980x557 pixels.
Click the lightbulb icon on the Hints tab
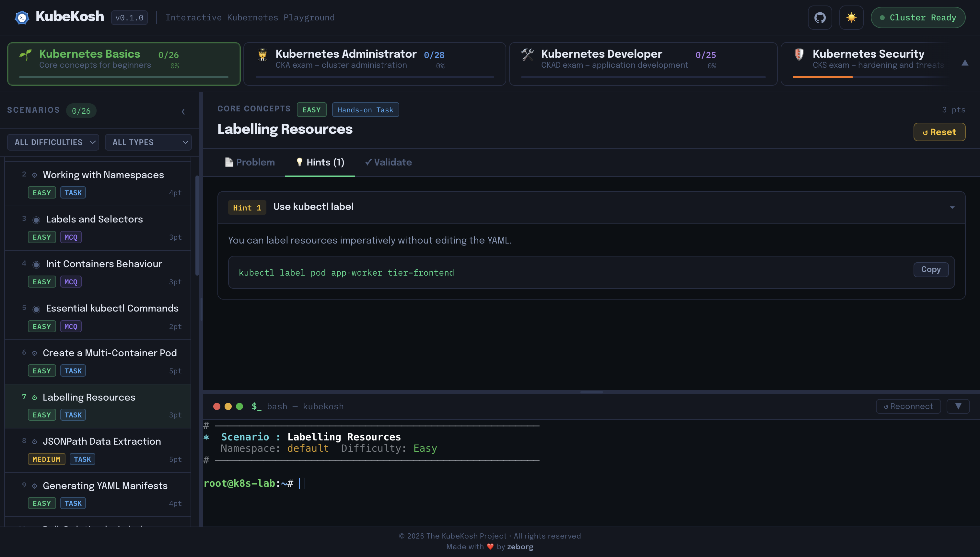coord(299,162)
